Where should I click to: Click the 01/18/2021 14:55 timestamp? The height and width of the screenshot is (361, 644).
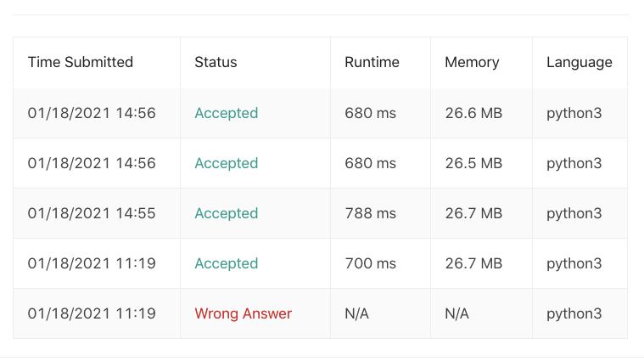pos(92,213)
